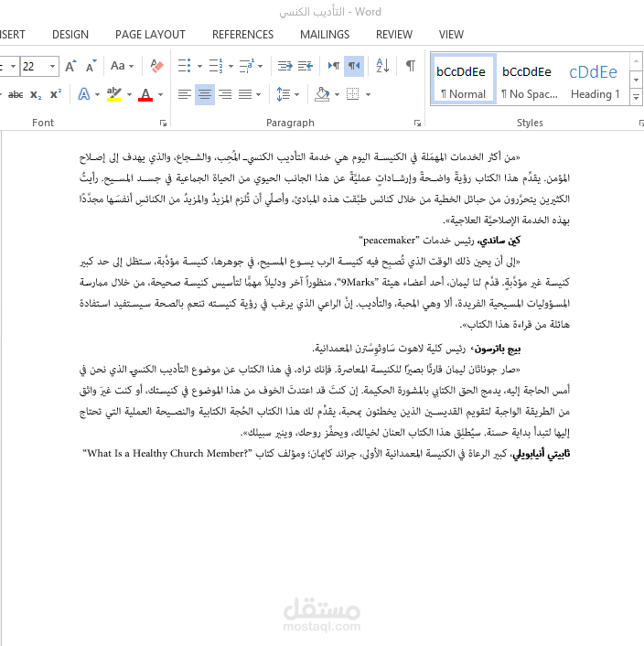Open the DESIGN ribbon tab
The height and width of the screenshot is (646, 644).
tap(70, 35)
